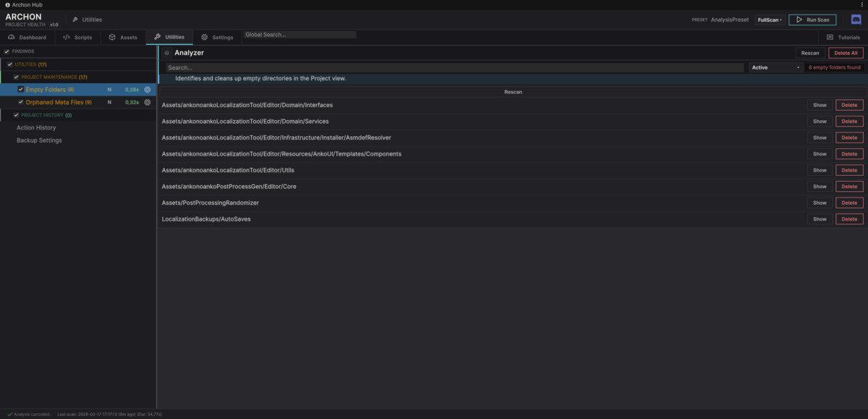Click the Archon Hub window title icon
868x419 pixels.
tap(7, 4)
